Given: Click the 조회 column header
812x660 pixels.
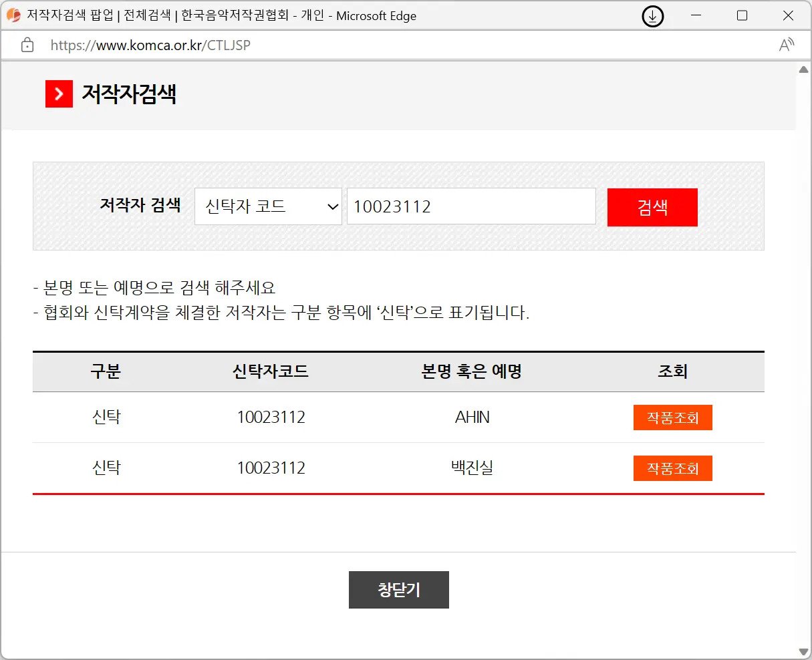Looking at the screenshot, I should click(672, 371).
